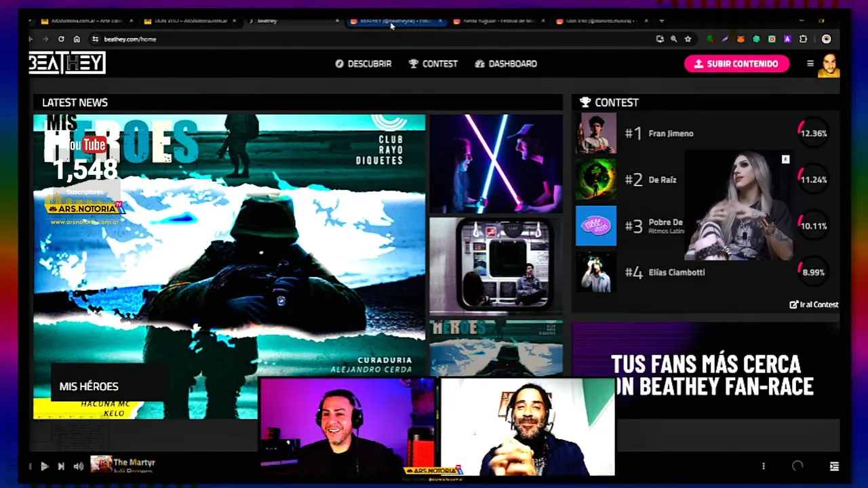Click the Subir Contenido button
The width and height of the screenshot is (868, 488).
[736, 64]
